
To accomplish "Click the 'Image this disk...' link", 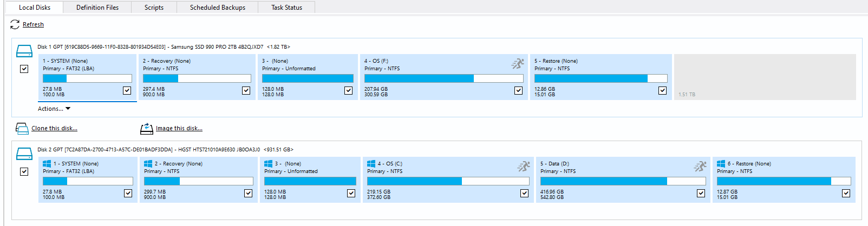I will pos(179,129).
